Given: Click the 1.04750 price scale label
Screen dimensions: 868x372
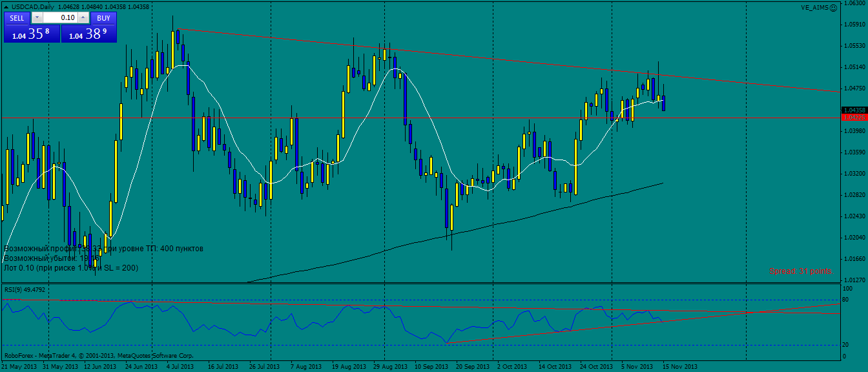Looking at the screenshot, I should (x=854, y=88).
